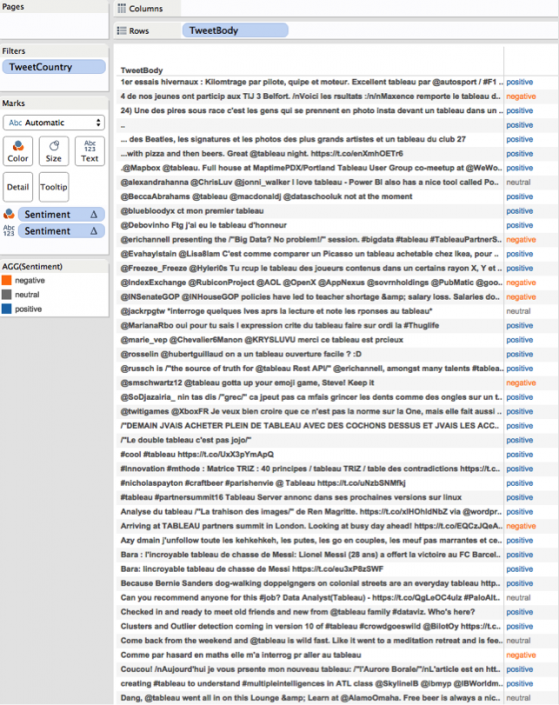Click the negative legend label
Screen dimensions: 559x705
pyautogui.click(x=30, y=280)
